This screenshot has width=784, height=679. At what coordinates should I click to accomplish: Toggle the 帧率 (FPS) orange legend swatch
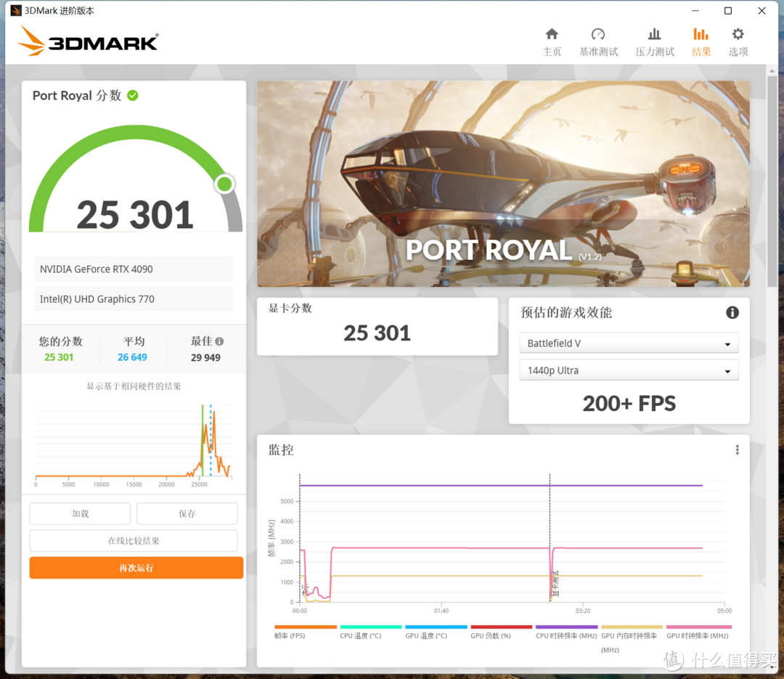pyautogui.click(x=306, y=627)
